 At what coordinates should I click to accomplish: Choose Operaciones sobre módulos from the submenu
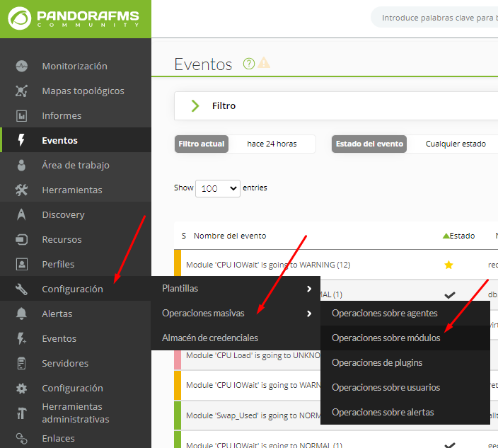tap(386, 338)
